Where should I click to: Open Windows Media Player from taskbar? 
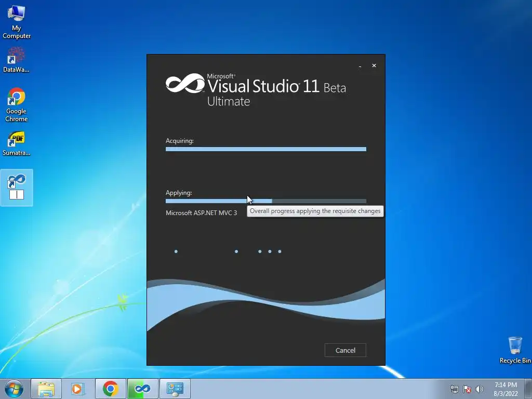pos(78,389)
